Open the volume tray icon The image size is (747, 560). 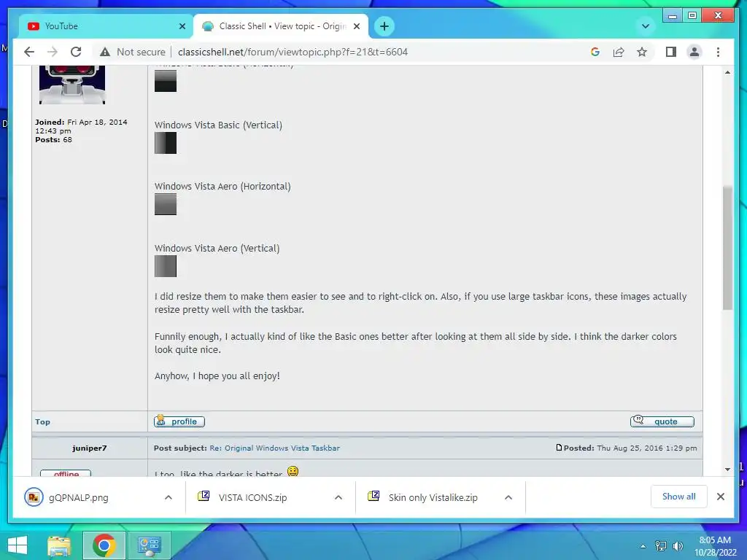[678, 546]
